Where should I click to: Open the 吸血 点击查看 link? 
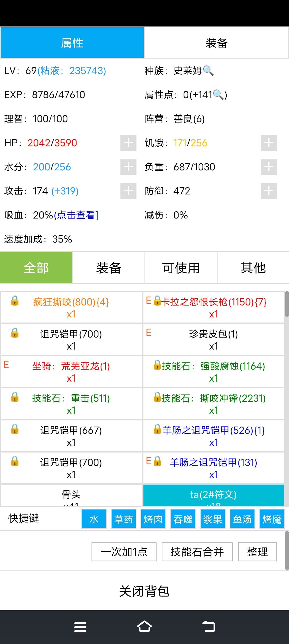click(76, 215)
